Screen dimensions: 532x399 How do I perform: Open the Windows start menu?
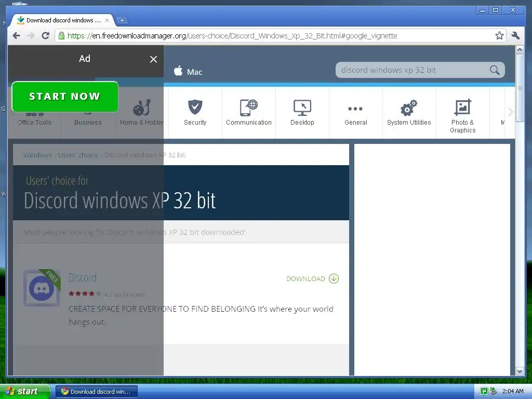pyautogui.click(x=25, y=391)
